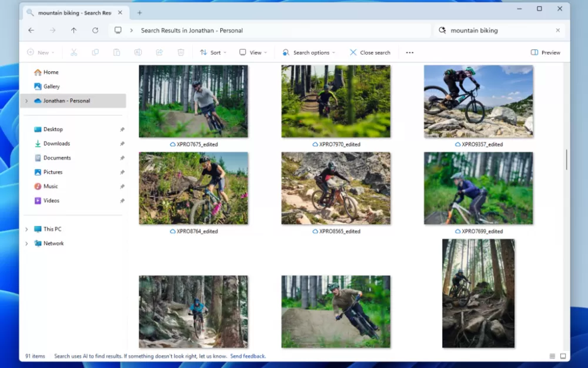Unpin Documents using its pin icon
Viewport: 588px width, 368px height.
122,158
